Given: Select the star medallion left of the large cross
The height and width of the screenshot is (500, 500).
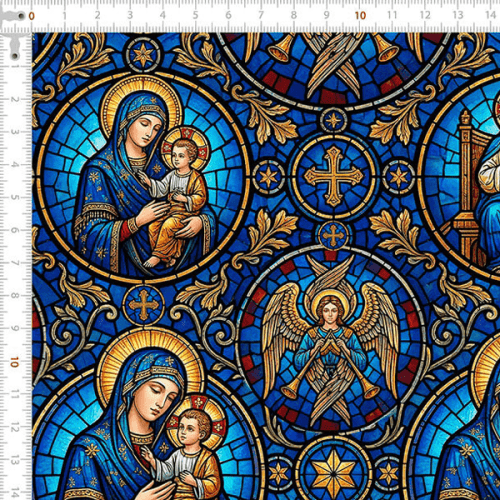Looking at the screenshot, I should [x=269, y=177].
